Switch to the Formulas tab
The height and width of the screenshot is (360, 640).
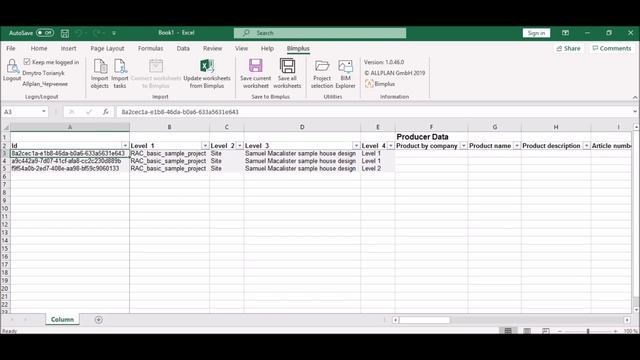tap(151, 48)
